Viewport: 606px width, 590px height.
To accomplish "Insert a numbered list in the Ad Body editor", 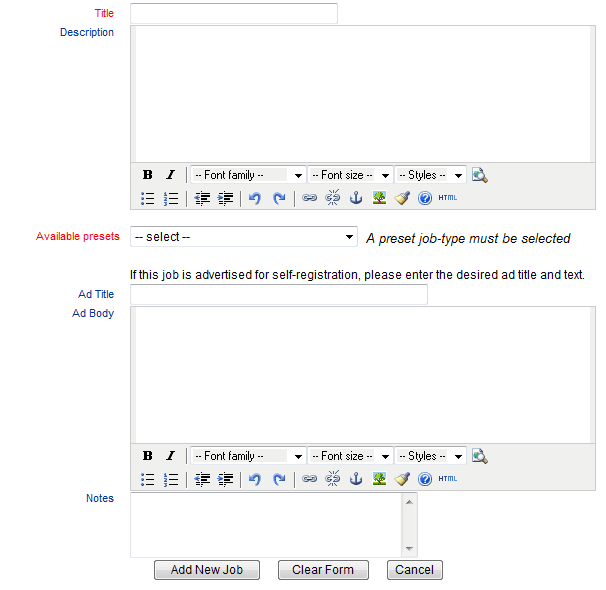I will (171, 479).
